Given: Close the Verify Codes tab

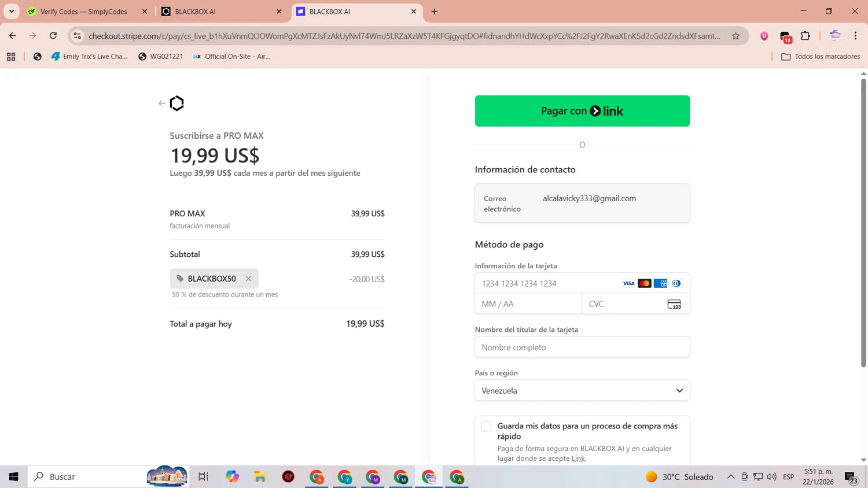Looking at the screenshot, I should coord(145,12).
